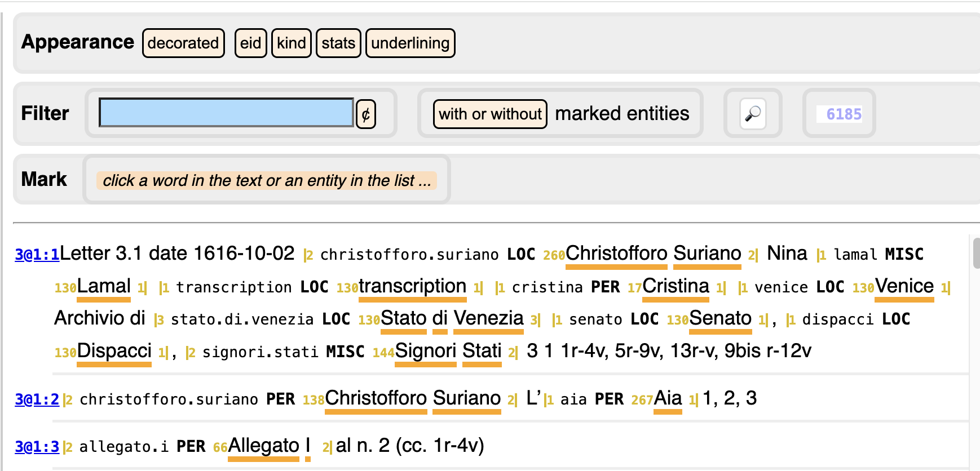Image resolution: width=980 pixels, height=471 pixels.
Task: Click the vertical scrollbar thumb
Action: pos(977,254)
